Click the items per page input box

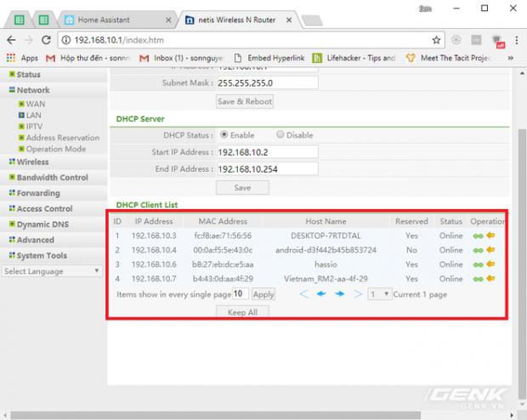tap(240, 293)
